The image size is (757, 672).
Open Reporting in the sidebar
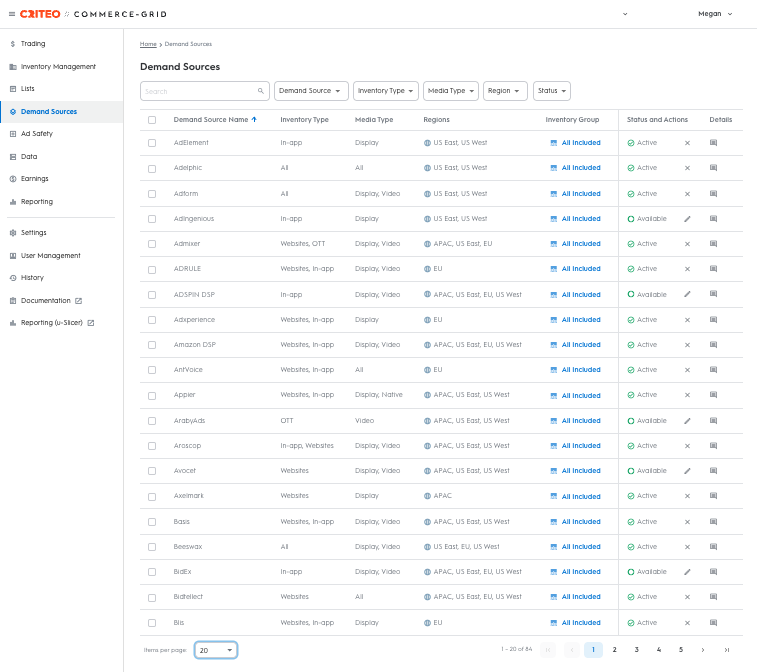(x=37, y=202)
